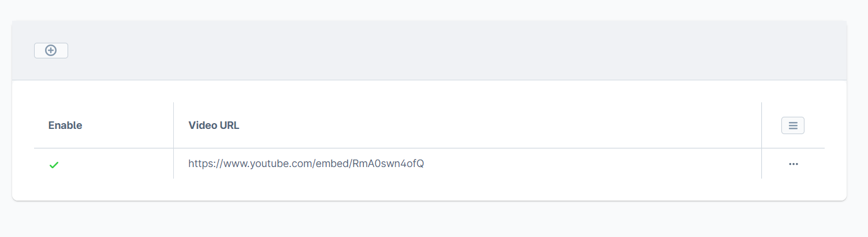Click the enabled tick for the embed row

(x=54, y=165)
